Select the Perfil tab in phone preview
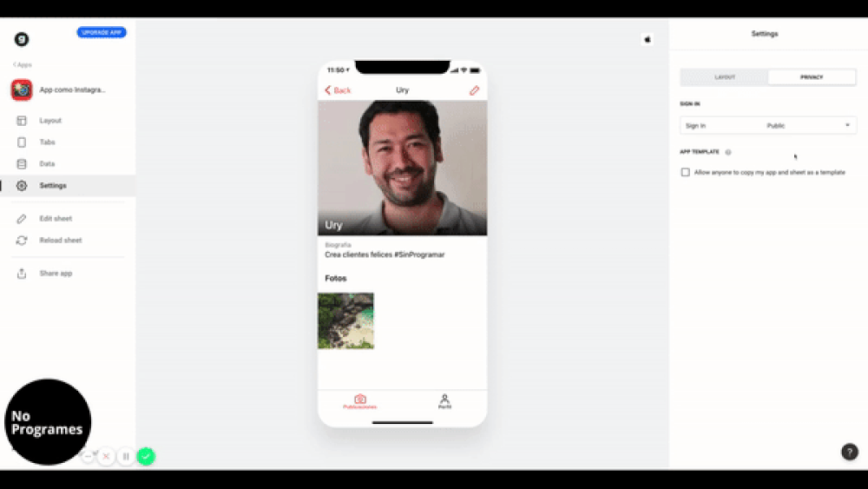868x489 pixels. pyautogui.click(x=444, y=401)
